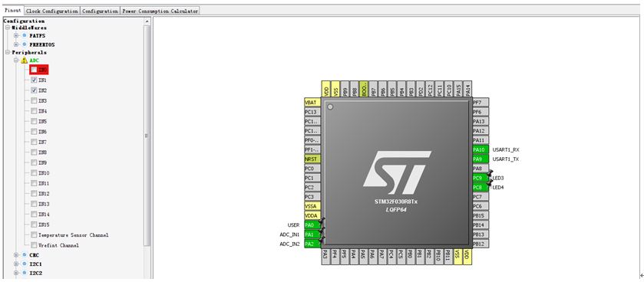Select the NRST pin
The image size is (644, 282).
(x=312, y=159)
